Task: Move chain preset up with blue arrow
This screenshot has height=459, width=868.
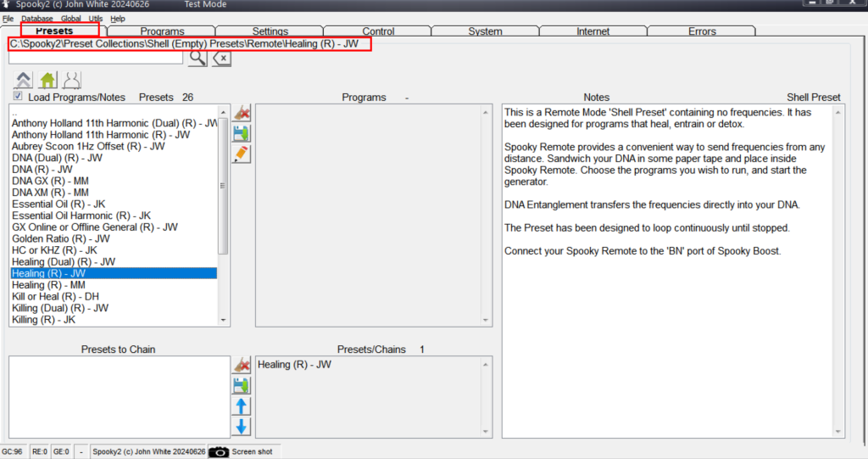Action: click(x=242, y=406)
